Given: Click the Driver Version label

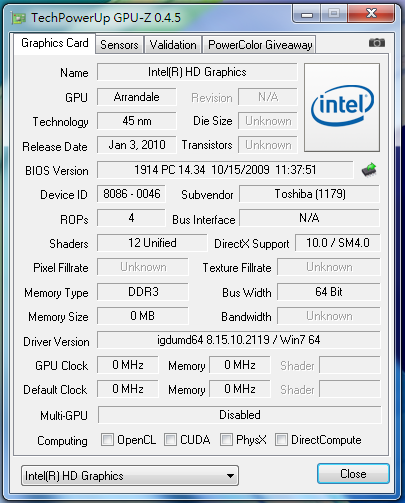Looking at the screenshot, I should (x=56, y=342).
